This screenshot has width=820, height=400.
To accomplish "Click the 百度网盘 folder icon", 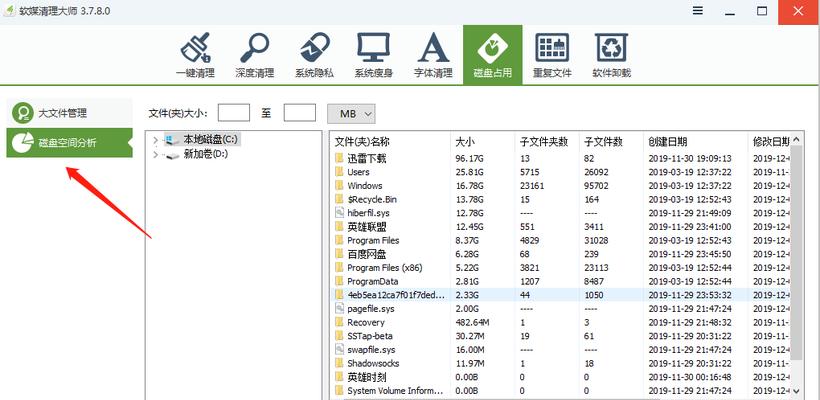I will tap(339, 254).
